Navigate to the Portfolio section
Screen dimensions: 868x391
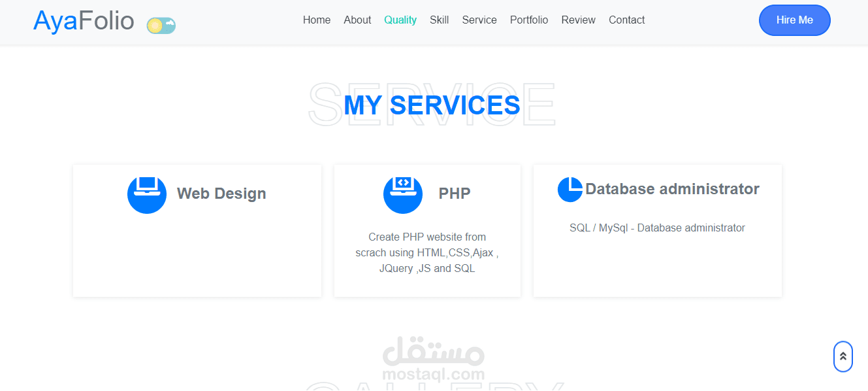[529, 20]
